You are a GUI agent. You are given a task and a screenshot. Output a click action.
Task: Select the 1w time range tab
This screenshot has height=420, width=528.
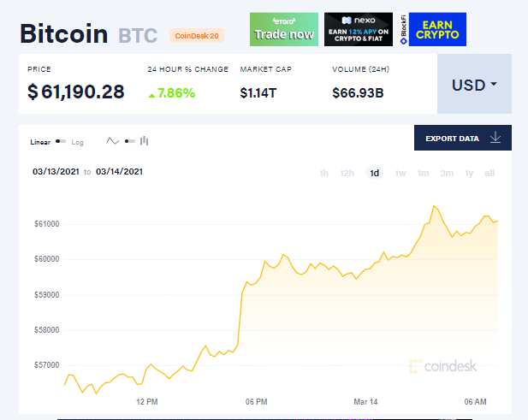400,173
